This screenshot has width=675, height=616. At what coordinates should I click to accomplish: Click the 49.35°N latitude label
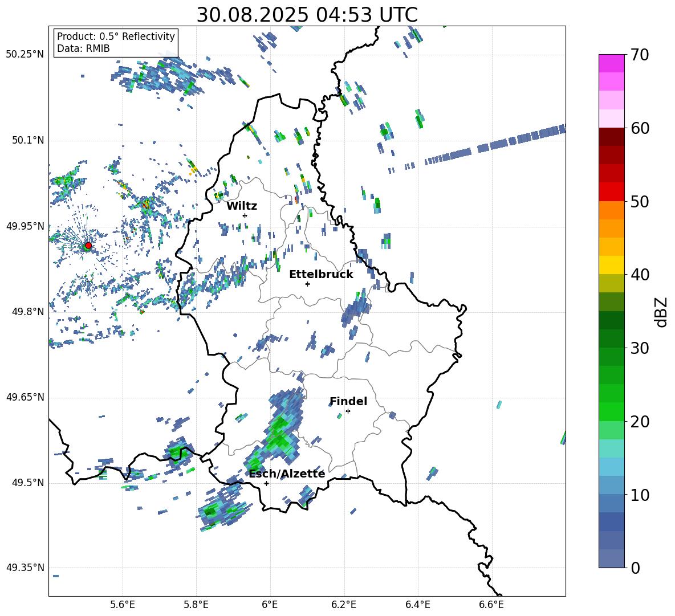[x=25, y=568]
